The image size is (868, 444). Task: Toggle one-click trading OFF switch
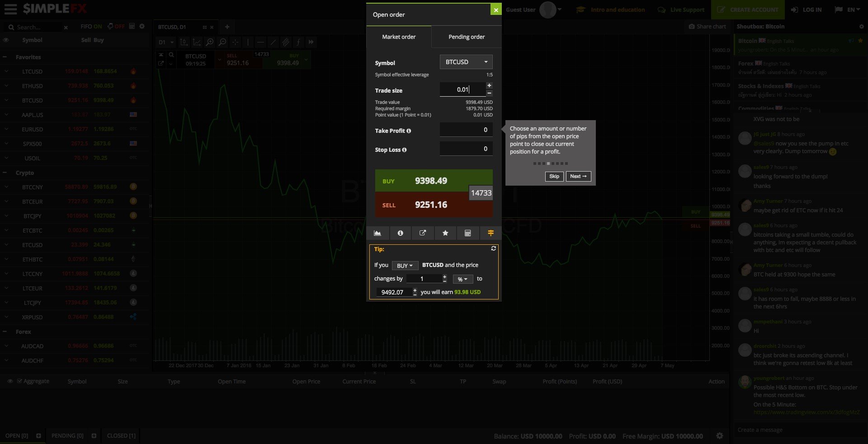tap(116, 27)
